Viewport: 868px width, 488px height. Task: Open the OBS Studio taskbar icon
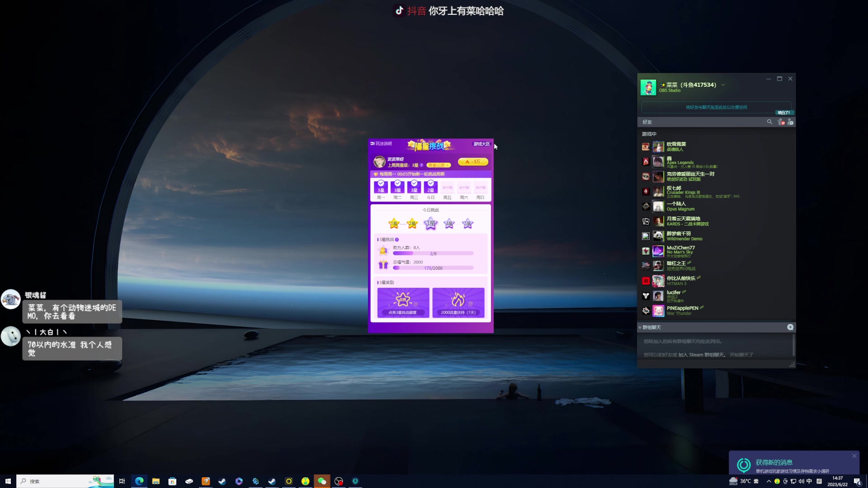(339, 481)
